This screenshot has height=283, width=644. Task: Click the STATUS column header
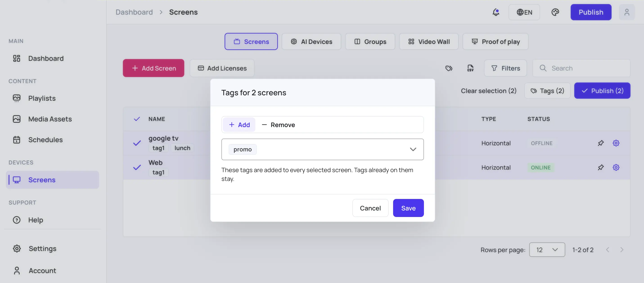point(538,119)
